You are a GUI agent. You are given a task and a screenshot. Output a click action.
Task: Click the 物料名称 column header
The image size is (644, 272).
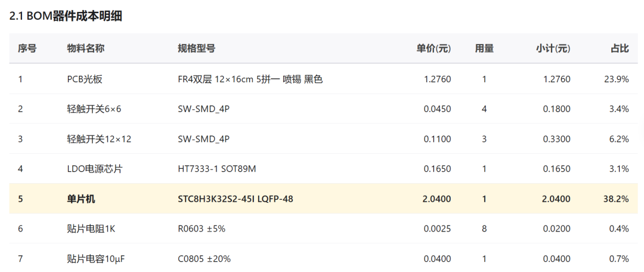pos(85,48)
